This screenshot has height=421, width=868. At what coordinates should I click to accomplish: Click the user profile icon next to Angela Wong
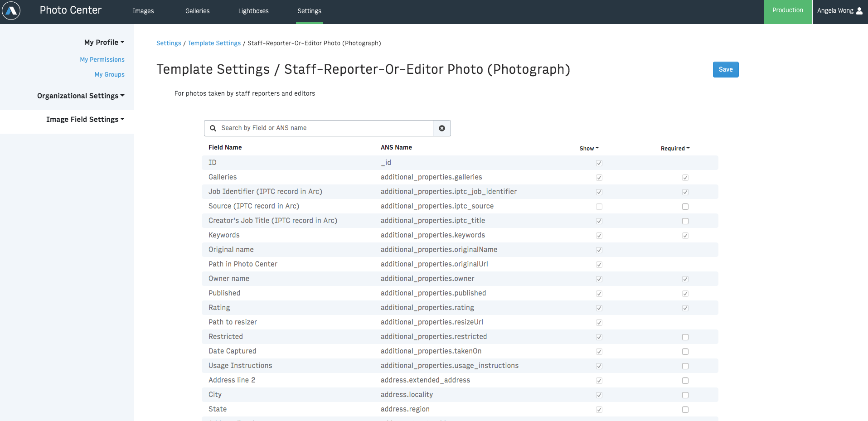click(859, 11)
